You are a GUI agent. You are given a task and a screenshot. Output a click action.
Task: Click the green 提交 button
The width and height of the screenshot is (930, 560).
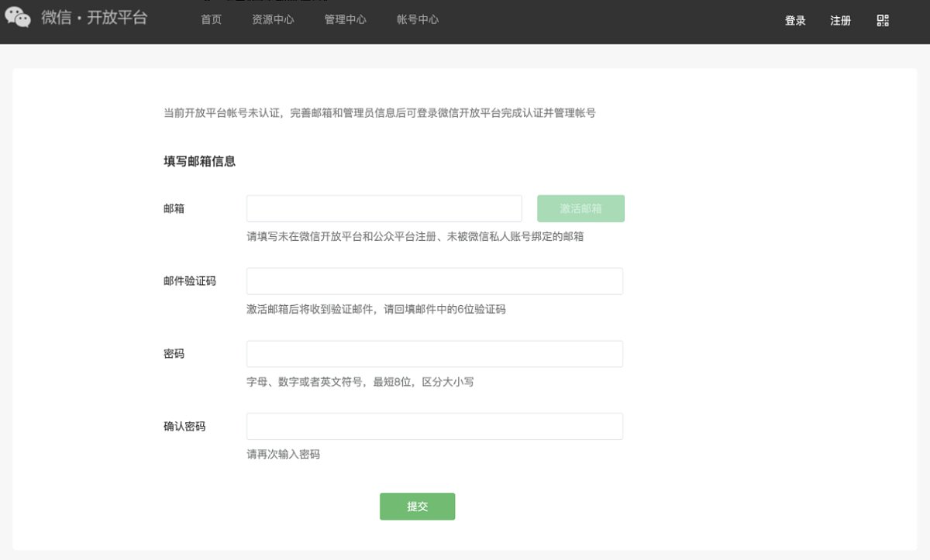(417, 507)
